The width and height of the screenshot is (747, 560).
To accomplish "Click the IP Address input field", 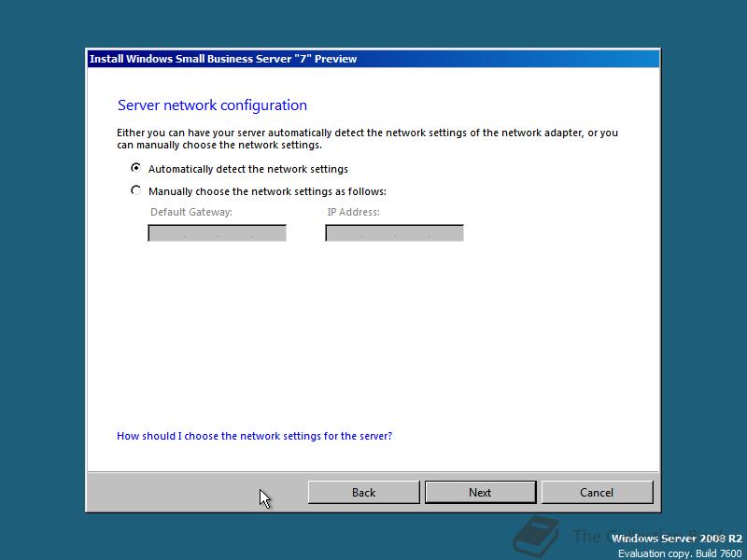I will 394,232.
